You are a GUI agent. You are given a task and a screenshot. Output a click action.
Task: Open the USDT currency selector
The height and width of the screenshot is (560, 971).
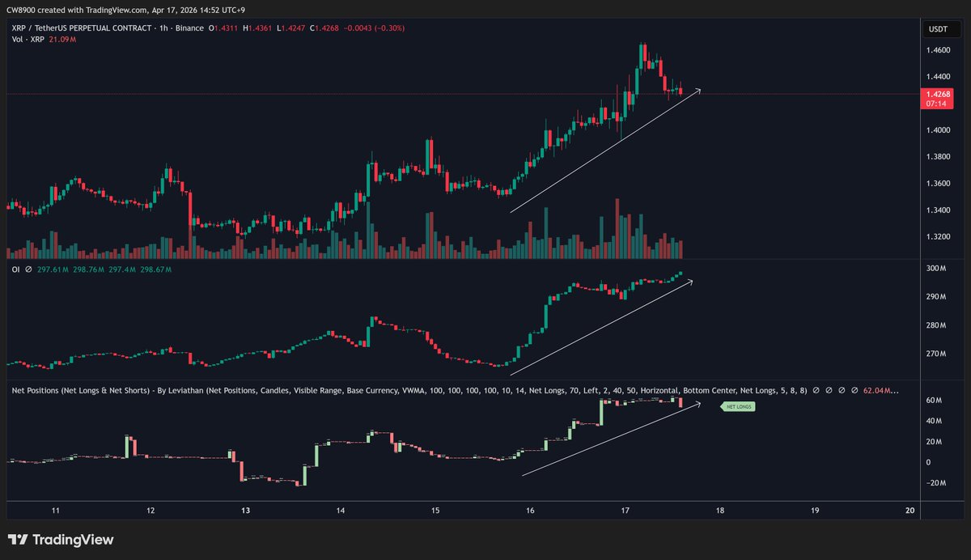pyautogui.click(x=939, y=30)
